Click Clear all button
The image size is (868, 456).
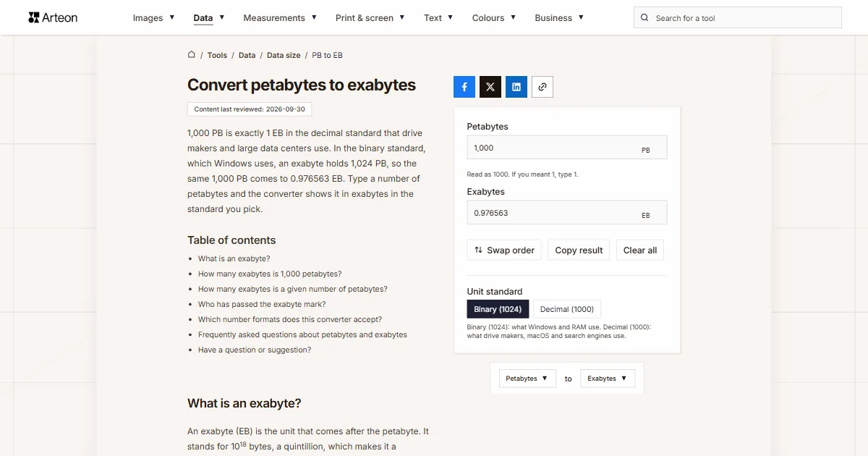pos(640,250)
